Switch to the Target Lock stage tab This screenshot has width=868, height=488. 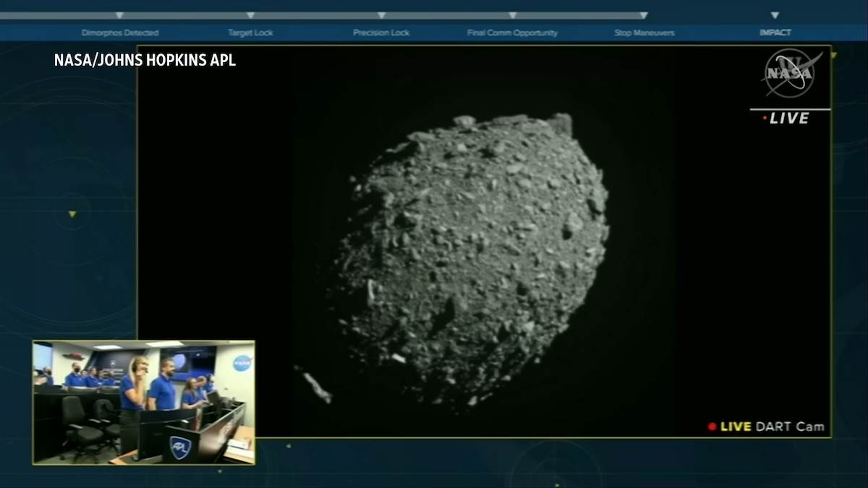point(251,32)
